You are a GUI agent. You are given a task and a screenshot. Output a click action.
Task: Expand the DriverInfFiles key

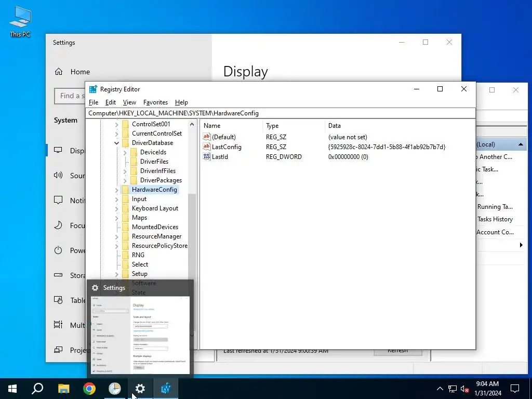(x=125, y=171)
